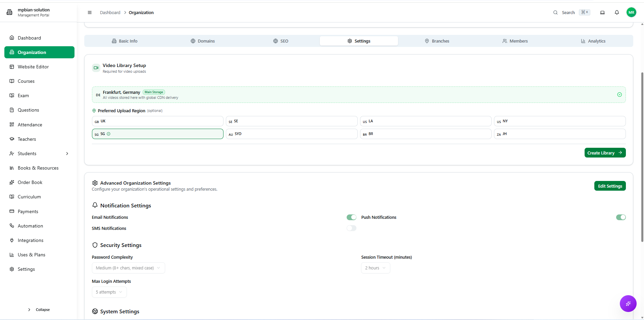Image resolution: width=644 pixels, height=320 pixels.
Task: Enable the SMS Notifications toggle
Action: point(351,228)
